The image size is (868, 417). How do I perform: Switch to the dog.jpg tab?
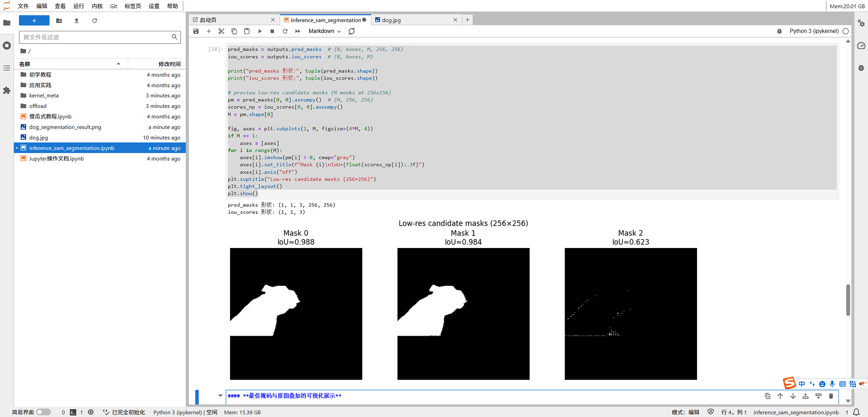click(391, 20)
